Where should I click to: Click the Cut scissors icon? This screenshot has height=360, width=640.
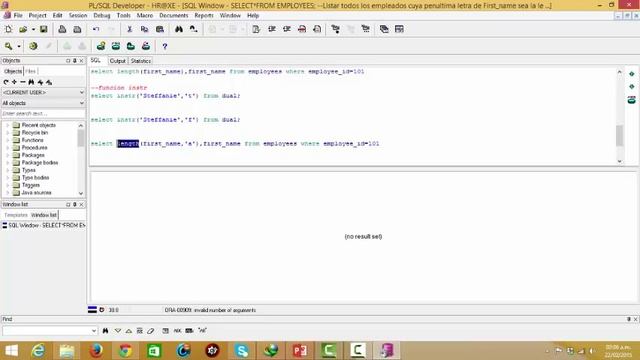[x=129, y=29]
